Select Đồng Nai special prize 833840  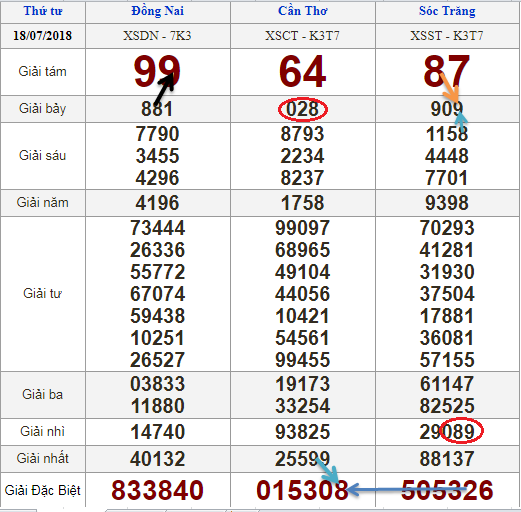click(157, 490)
